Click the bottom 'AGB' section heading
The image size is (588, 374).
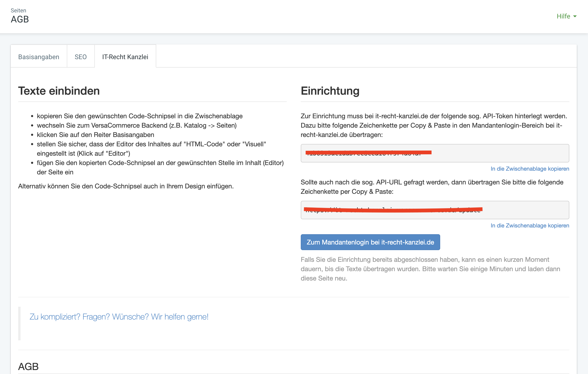pyautogui.click(x=28, y=367)
